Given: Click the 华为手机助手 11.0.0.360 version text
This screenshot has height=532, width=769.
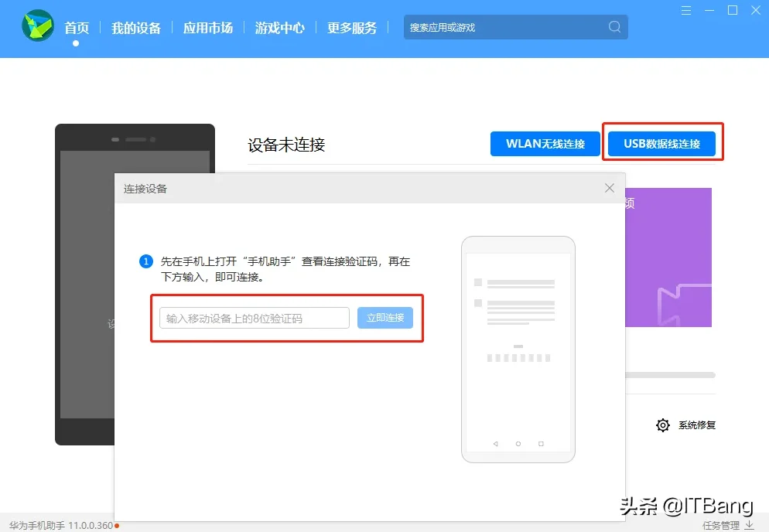Looking at the screenshot, I should (61, 526).
